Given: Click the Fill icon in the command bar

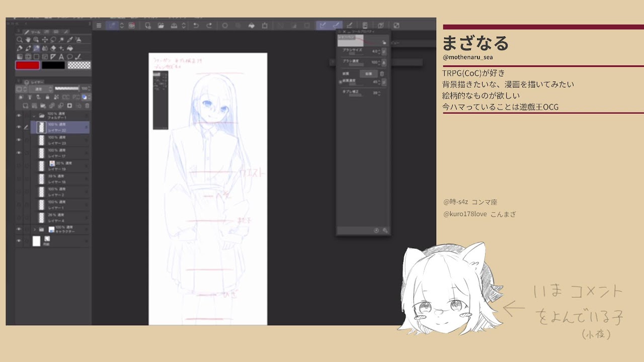Looking at the screenshot, I should [252, 25].
